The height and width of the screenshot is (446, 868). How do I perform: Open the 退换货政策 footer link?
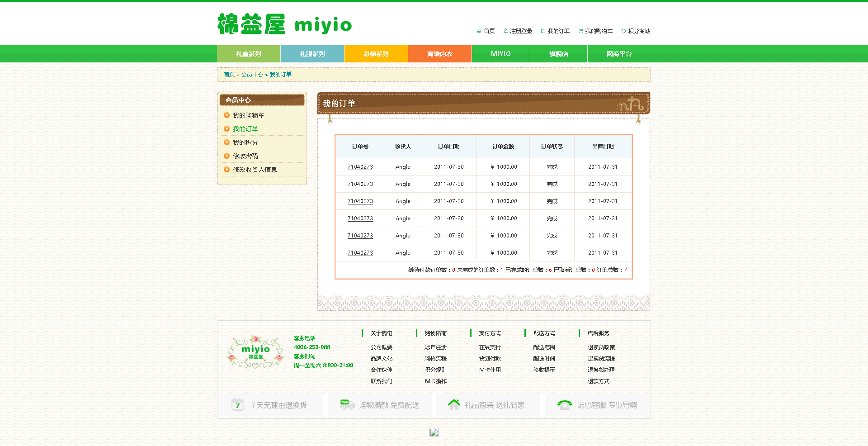point(601,347)
